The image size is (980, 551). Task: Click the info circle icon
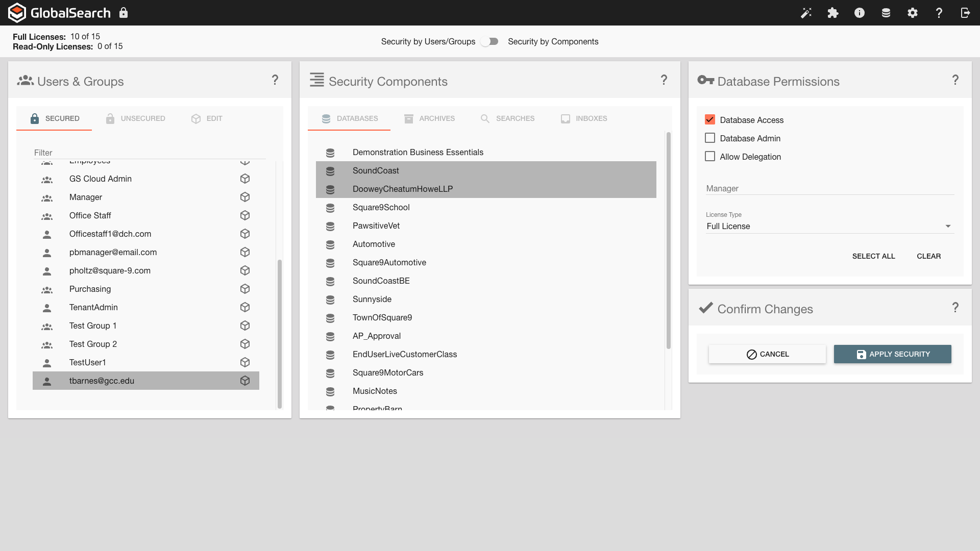(860, 13)
